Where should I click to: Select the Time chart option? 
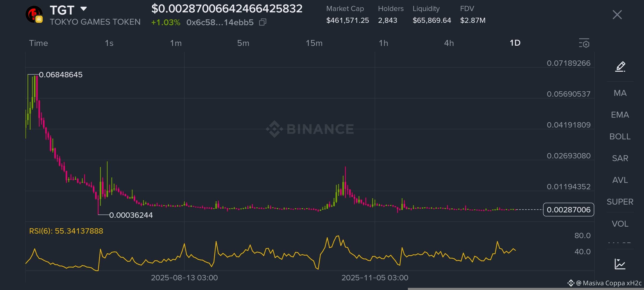pos(39,43)
